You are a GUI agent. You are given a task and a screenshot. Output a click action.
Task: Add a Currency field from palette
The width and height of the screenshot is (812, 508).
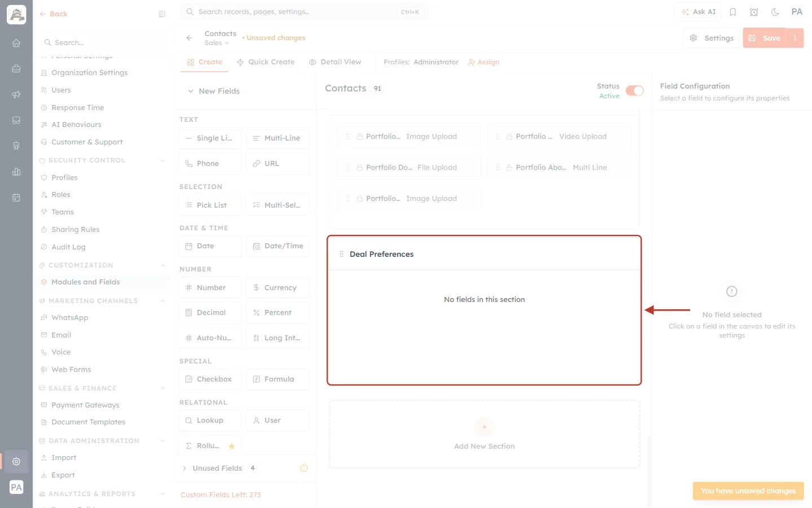[278, 288]
